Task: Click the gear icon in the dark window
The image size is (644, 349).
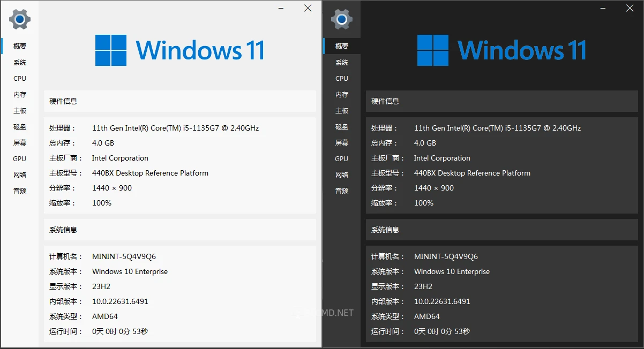Action: (342, 20)
